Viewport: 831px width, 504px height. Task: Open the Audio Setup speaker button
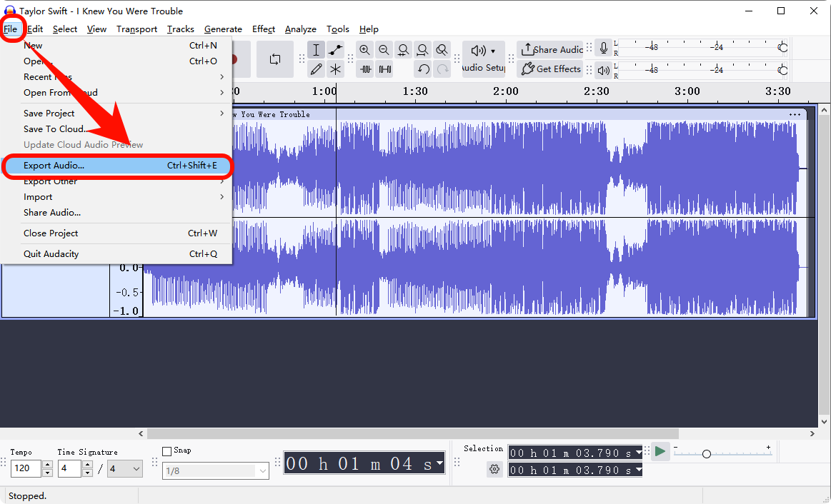point(483,59)
